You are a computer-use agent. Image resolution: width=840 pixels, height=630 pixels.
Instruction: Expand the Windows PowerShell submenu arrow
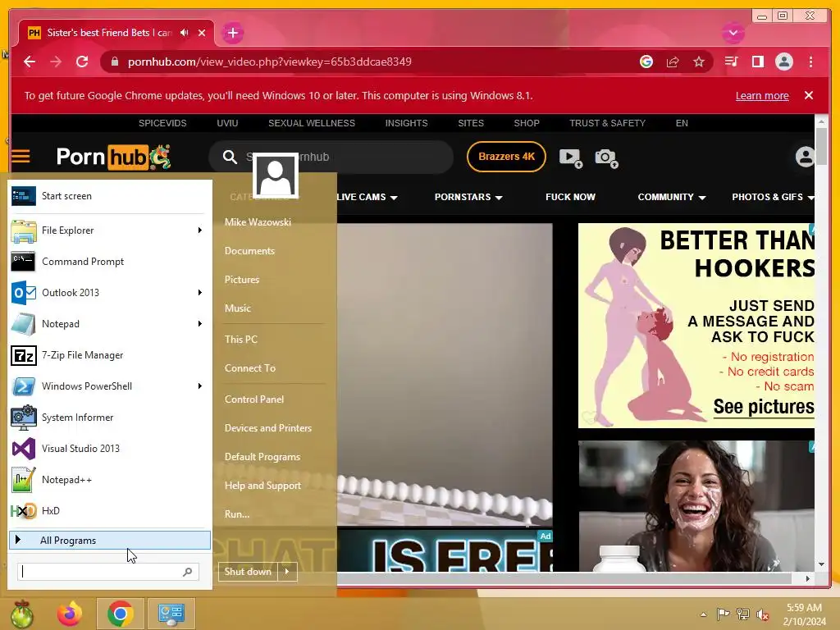[200, 386]
